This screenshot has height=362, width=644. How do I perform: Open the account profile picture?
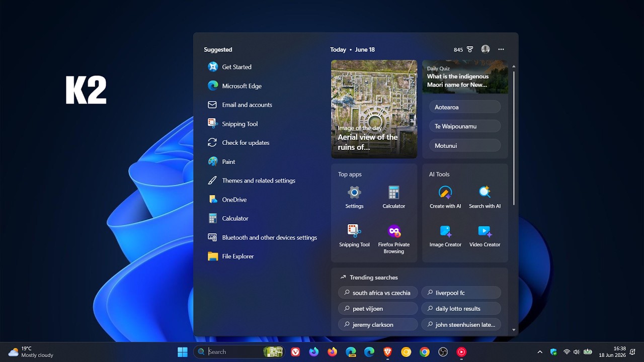[485, 49]
